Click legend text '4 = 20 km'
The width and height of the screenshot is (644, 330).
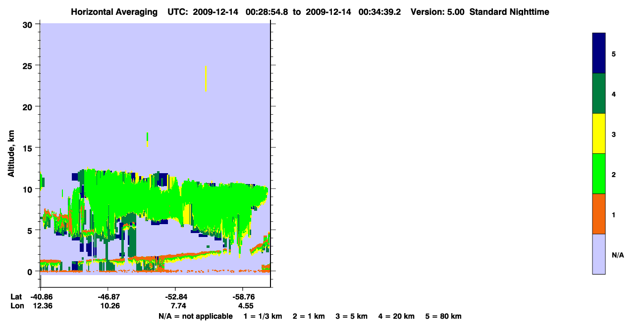(x=397, y=316)
